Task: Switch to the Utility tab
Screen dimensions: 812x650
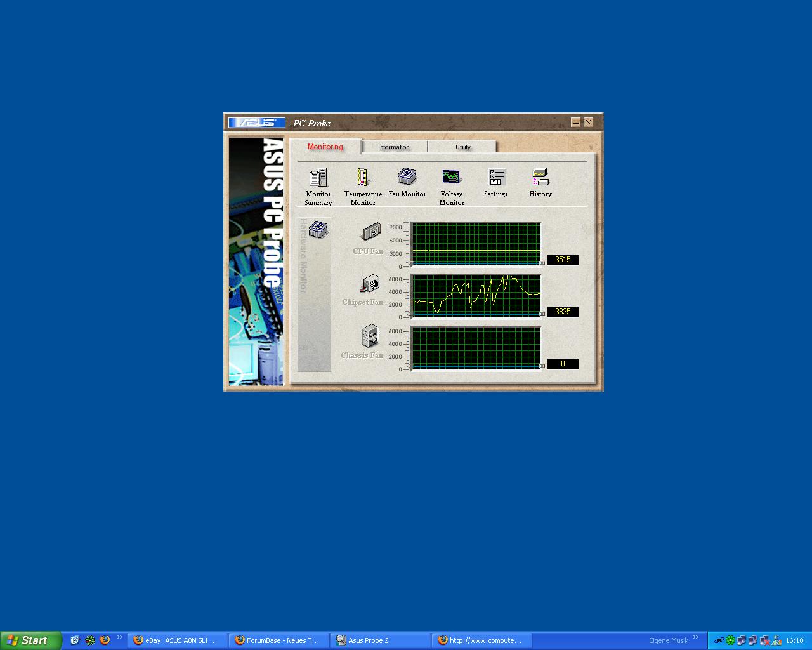Action: pyautogui.click(x=463, y=147)
